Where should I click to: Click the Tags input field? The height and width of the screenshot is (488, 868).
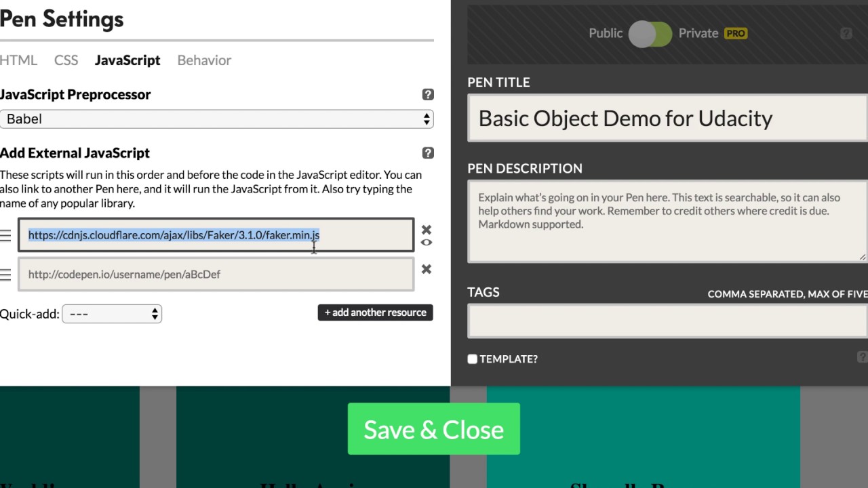[x=667, y=321]
